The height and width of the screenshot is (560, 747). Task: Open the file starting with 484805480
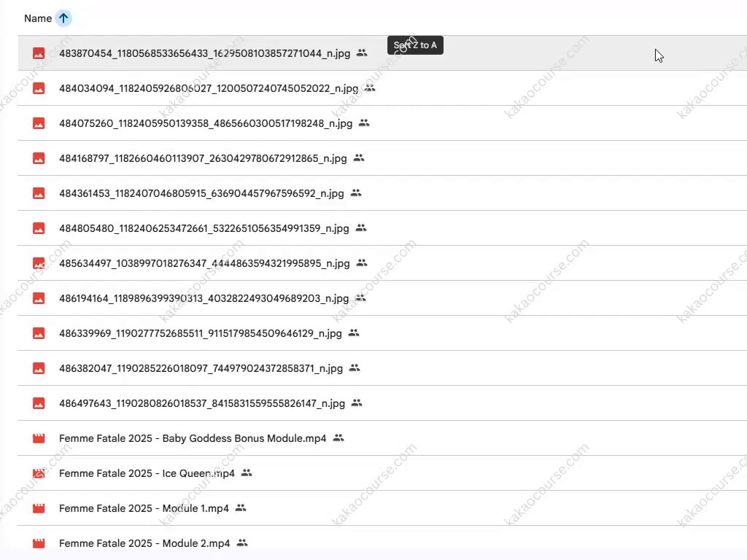click(x=204, y=228)
